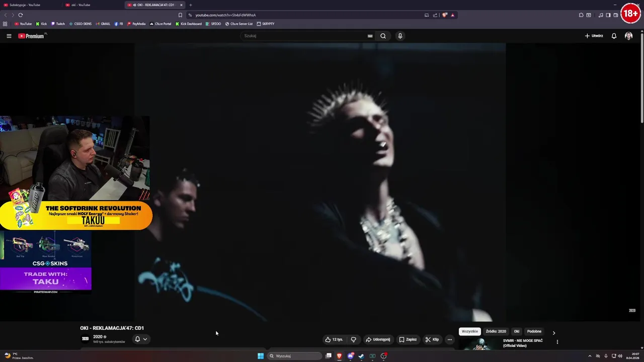The image size is (644, 362).
Task: Click the Udostępnij share button
Action: [x=378, y=339]
